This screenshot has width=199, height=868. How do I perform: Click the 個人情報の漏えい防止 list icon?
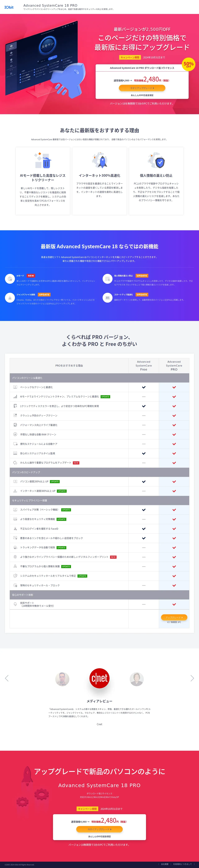[107, 279]
